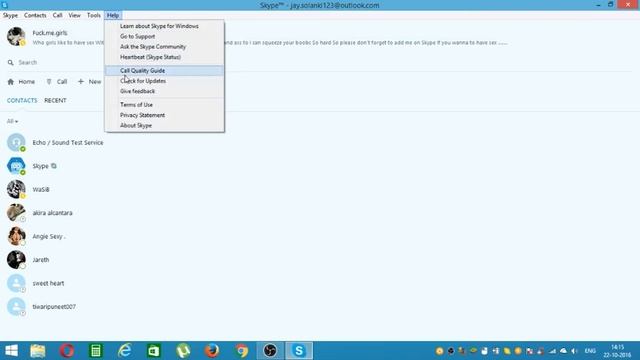Open the Skype menu in the menu bar
The image size is (640, 360).
(x=10, y=15)
